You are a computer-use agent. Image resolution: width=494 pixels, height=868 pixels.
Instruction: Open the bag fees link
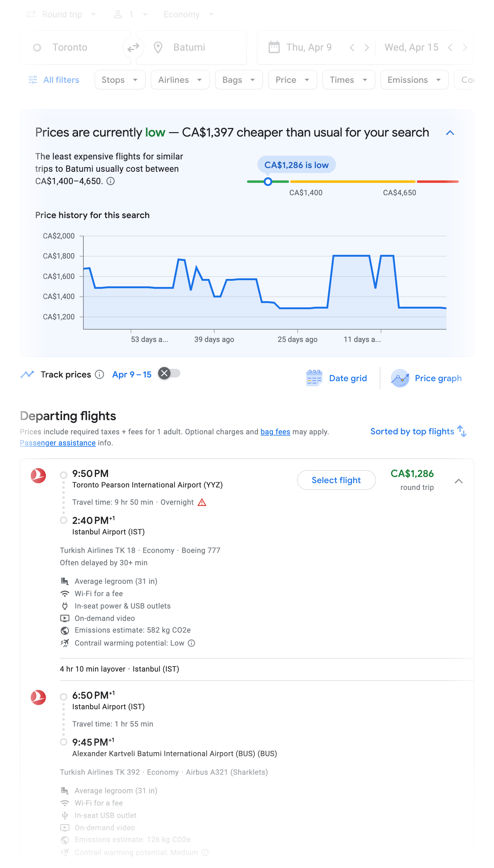tap(275, 432)
